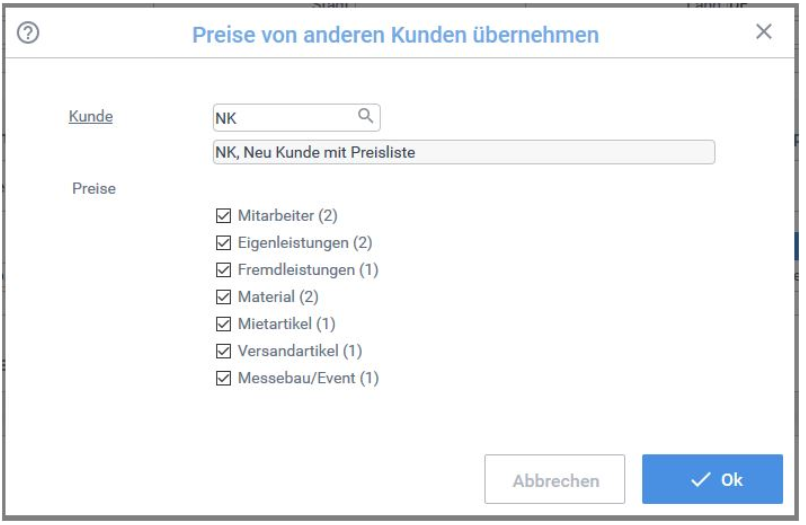Viewport: 806px width, 525px height.
Task: Deselect the Versandartikel (1) checkbox
Action: point(223,351)
